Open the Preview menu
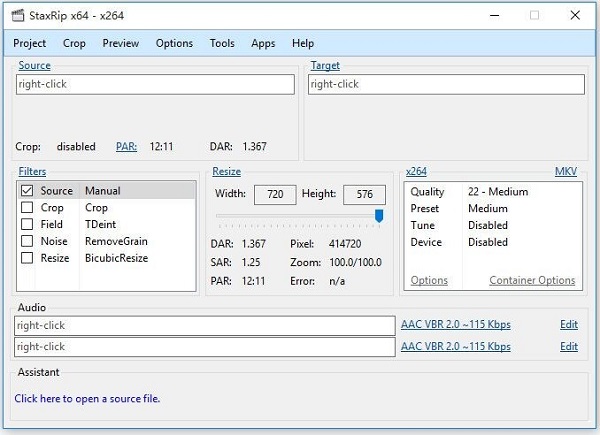 click(x=121, y=43)
